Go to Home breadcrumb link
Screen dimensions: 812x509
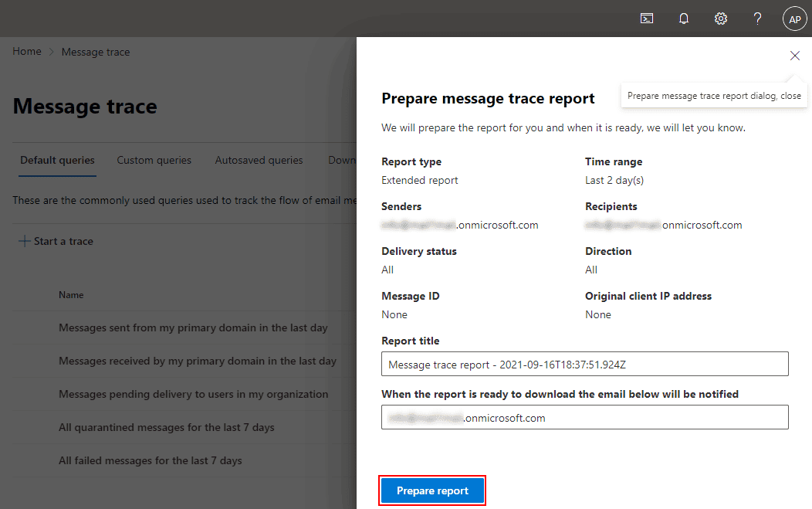(x=27, y=52)
